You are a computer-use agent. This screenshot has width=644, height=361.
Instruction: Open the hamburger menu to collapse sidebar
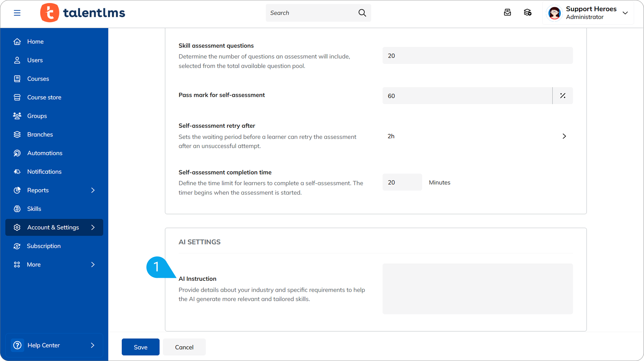pyautogui.click(x=17, y=13)
